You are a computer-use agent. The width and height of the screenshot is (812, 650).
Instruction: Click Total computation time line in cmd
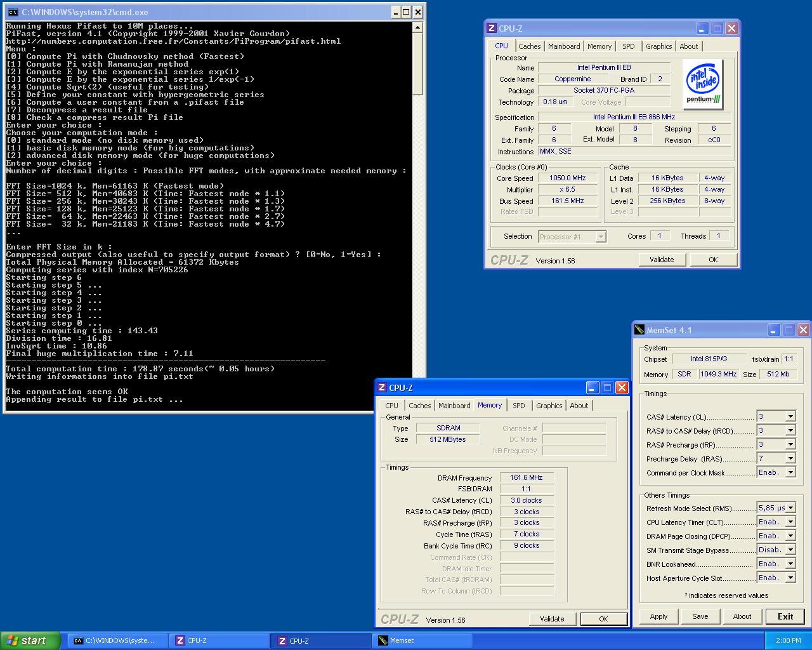point(140,369)
